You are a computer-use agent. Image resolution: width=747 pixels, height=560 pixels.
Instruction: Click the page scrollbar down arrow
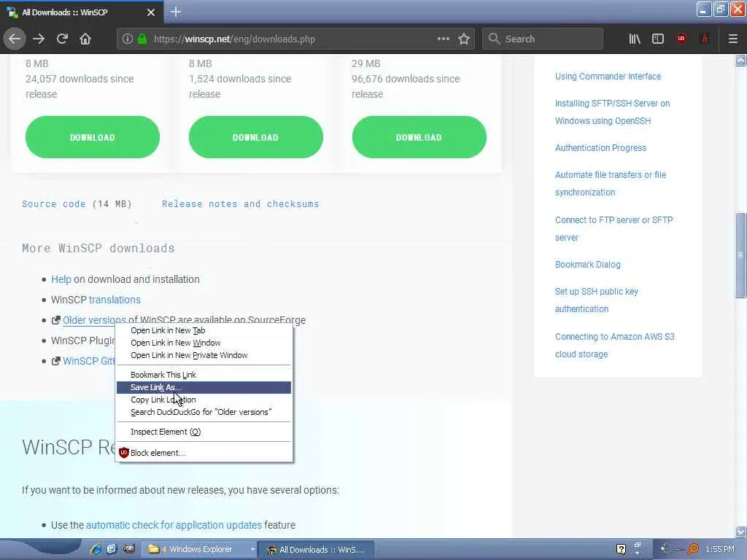(741, 532)
